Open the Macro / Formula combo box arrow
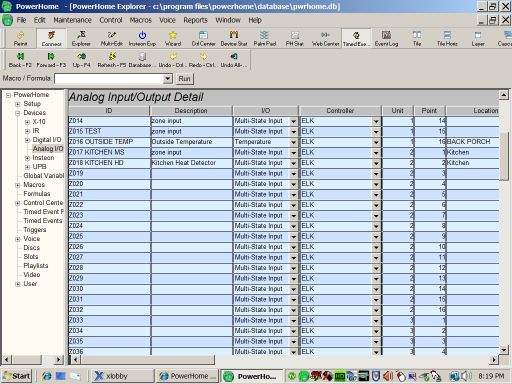 (168, 79)
